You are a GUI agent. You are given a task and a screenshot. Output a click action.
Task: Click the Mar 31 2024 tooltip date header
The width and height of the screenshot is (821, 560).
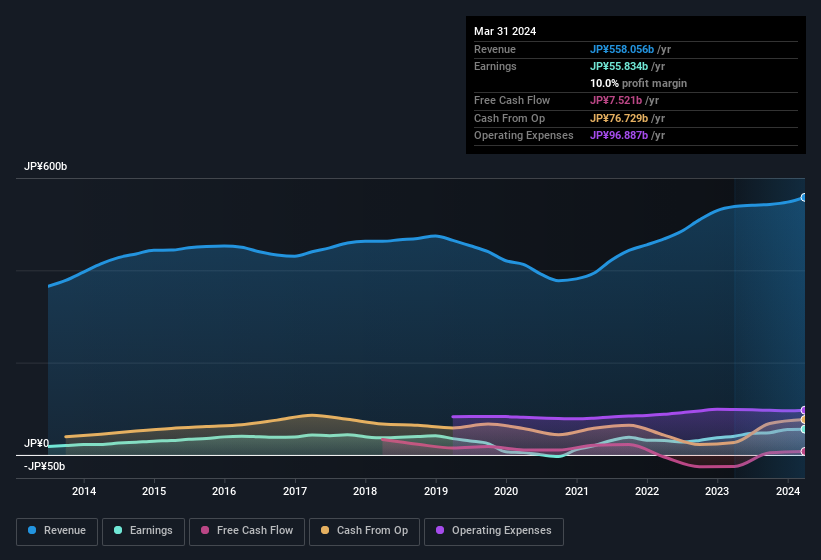point(505,31)
